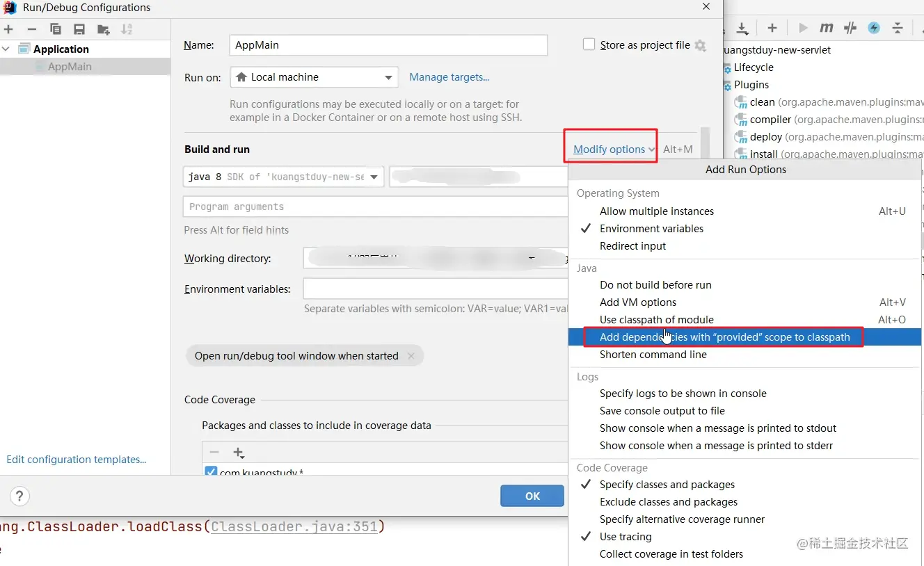The image size is (924, 566).
Task: Sort configurations alphabetically
Action: [127, 29]
